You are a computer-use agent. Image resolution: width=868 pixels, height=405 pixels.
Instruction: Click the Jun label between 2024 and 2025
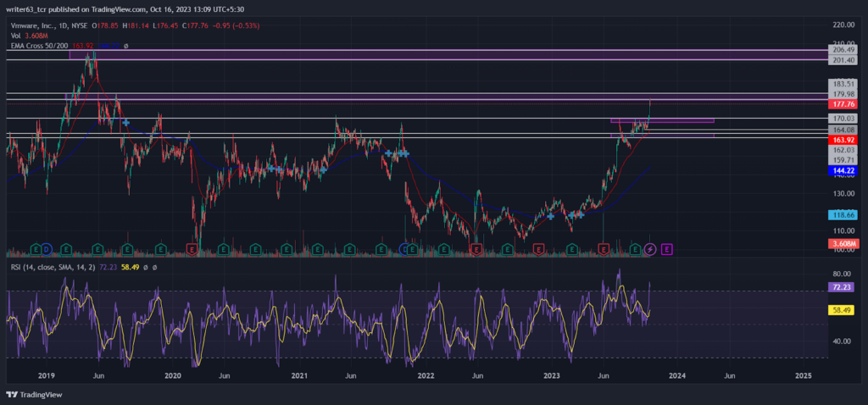point(730,375)
